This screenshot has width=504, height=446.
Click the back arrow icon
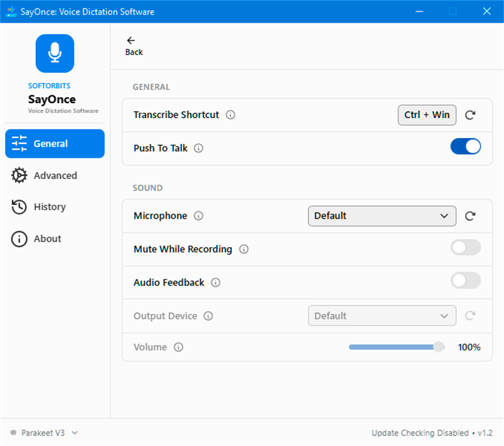coord(131,40)
